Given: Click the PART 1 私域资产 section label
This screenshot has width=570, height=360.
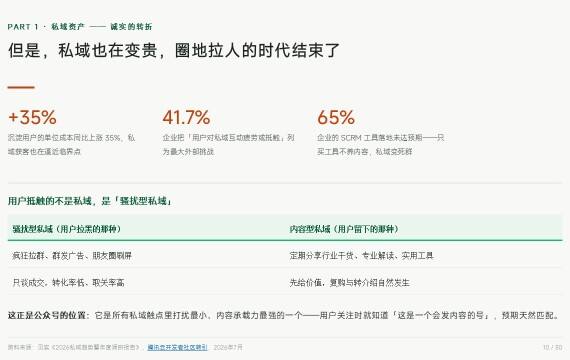Looking at the screenshot, I should point(80,27).
